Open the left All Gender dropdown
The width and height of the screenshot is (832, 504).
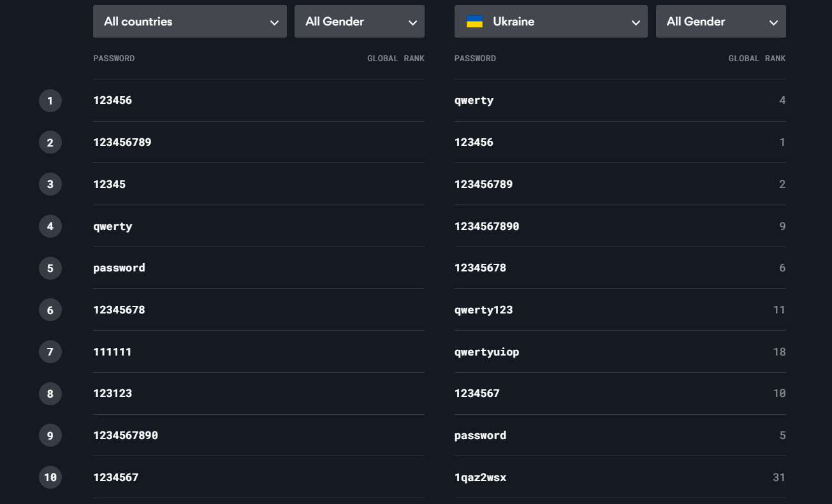click(359, 22)
